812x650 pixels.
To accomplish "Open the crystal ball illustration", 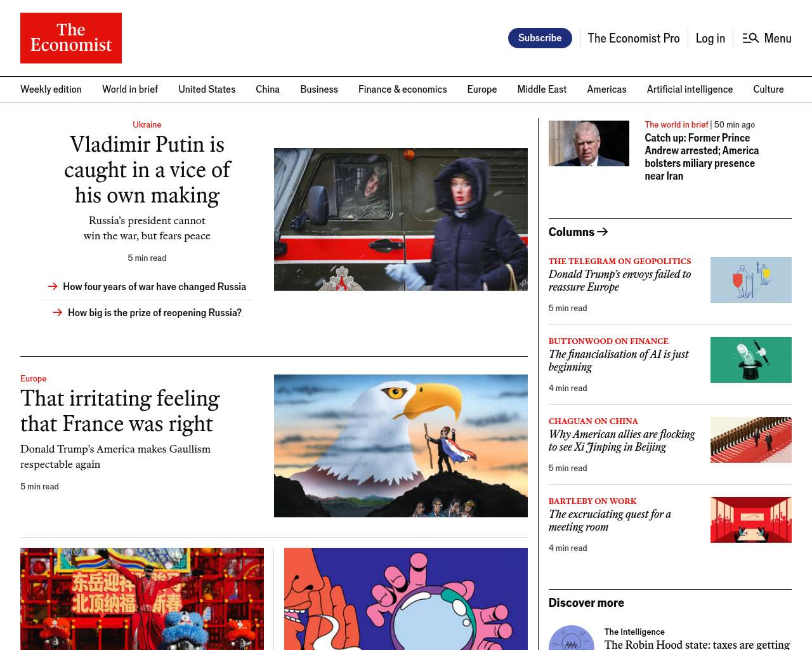I will tap(406, 599).
